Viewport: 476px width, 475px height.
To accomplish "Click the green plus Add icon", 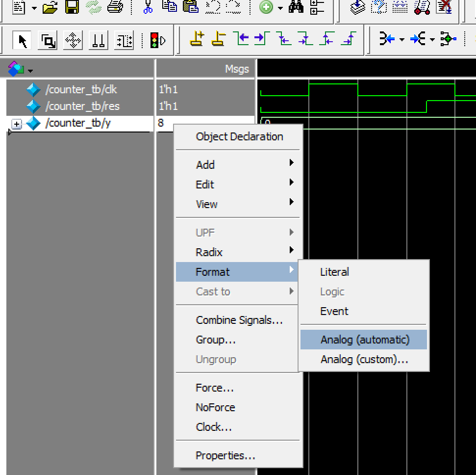I will (x=266, y=7).
